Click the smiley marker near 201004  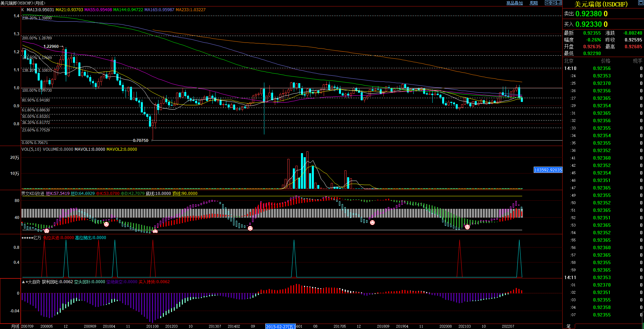[106, 224]
